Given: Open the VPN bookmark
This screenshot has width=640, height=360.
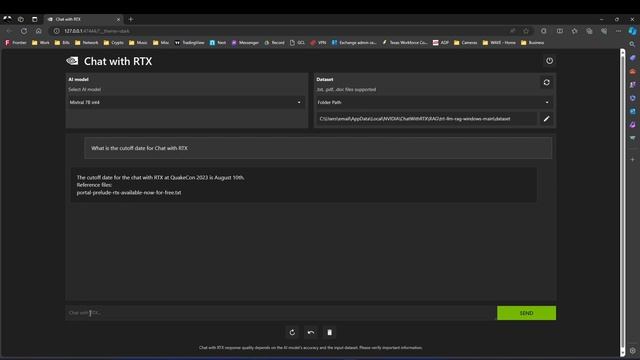Looking at the screenshot, I should pyautogui.click(x=318, y=42).
